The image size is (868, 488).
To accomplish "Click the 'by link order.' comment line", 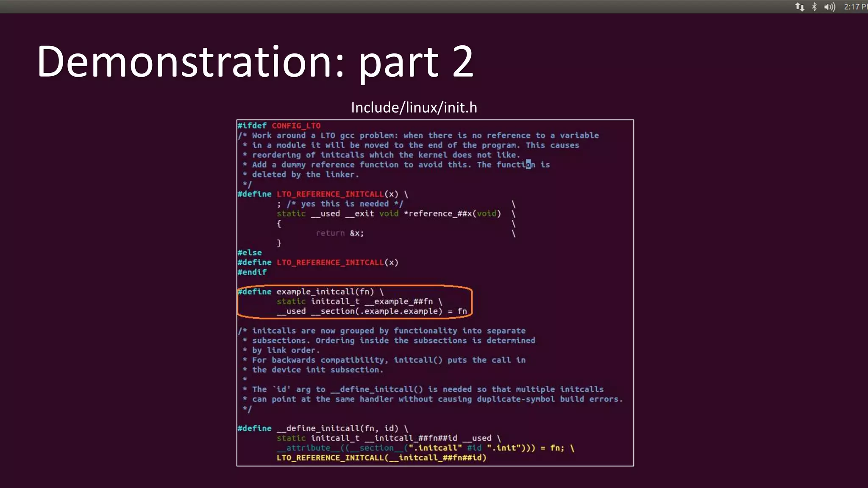I will [x=281, y=350].
